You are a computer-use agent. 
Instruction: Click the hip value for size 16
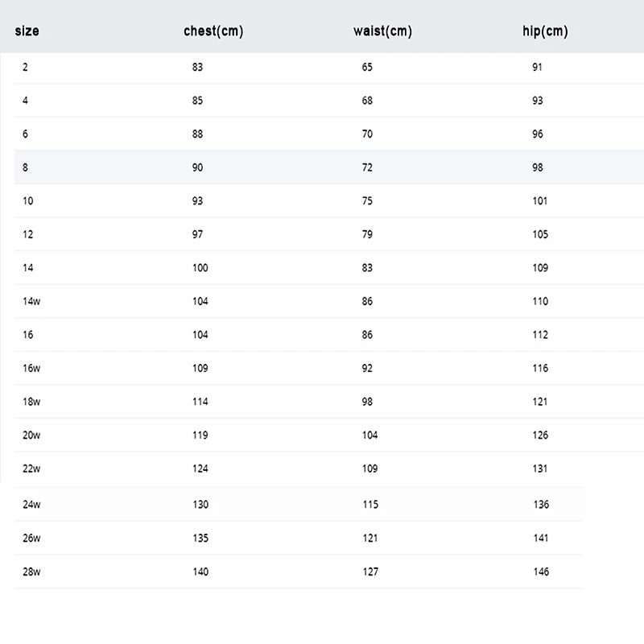coord(539,335)
